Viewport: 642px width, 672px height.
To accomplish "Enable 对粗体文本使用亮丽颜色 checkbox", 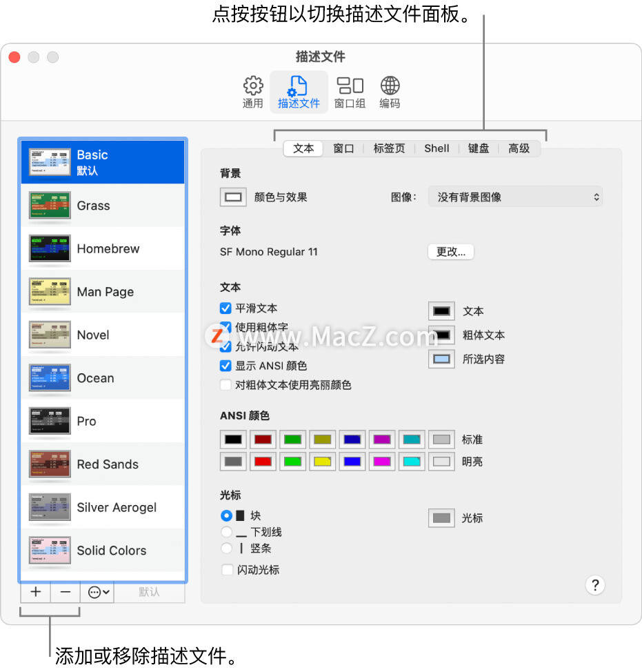I will click(225, 385).
